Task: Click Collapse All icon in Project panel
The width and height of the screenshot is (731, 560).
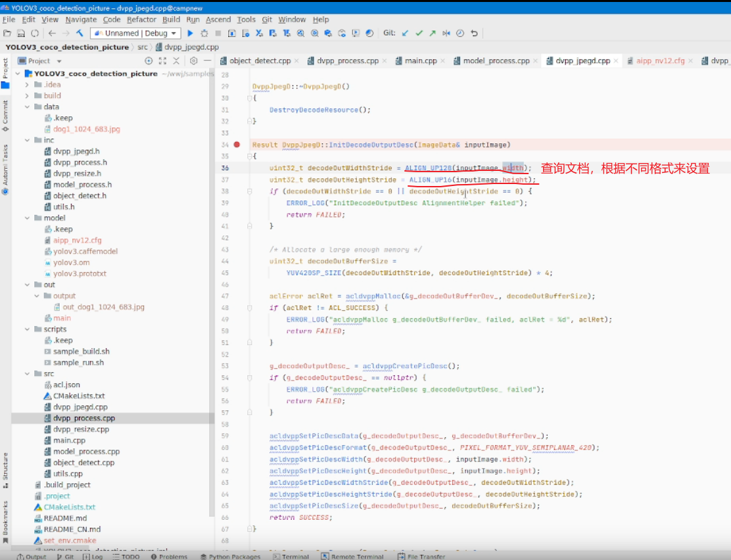Action: pyautogui.click(x=176, y=60)
